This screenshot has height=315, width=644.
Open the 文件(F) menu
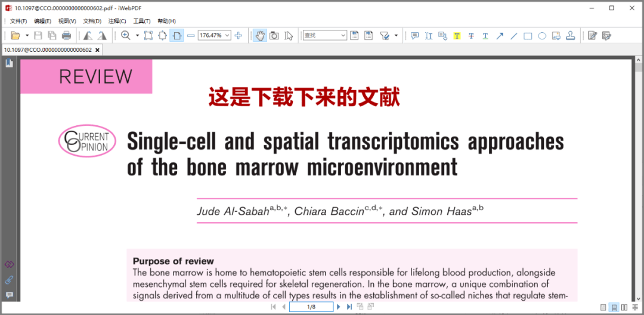pyautogui.click(x=18, y=21)
